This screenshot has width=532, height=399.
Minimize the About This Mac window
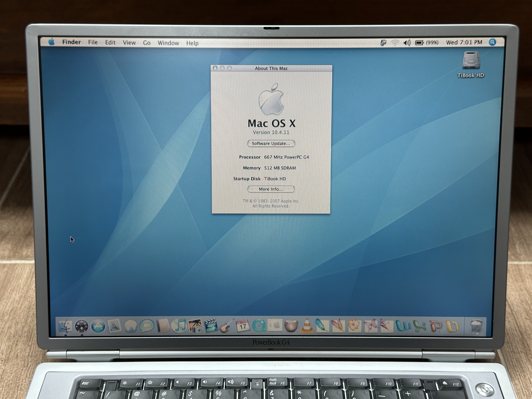pos(222,68)
